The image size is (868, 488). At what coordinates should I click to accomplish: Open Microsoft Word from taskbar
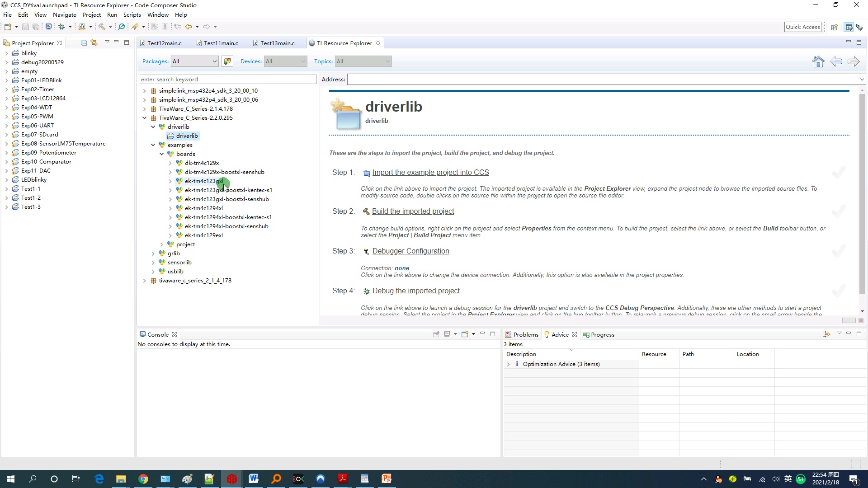pyautogui.click(x=254, y=479)
